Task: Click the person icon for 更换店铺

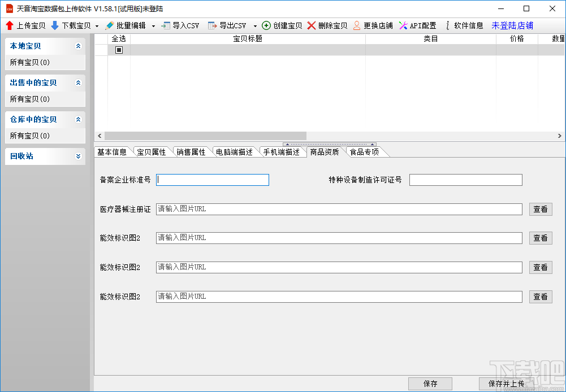Action: click(357, 25)
